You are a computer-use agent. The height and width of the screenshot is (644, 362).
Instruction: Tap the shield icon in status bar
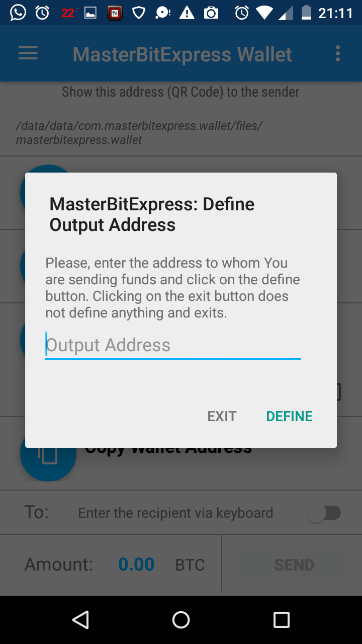(x=139, y=13)
